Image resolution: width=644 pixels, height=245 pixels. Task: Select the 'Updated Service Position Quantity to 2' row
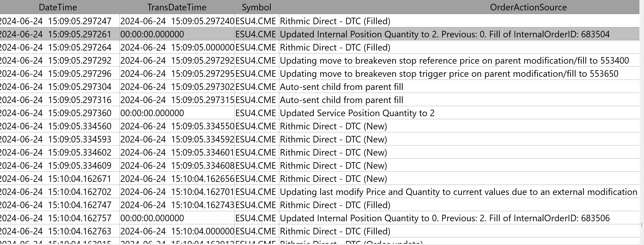(357, 113)
